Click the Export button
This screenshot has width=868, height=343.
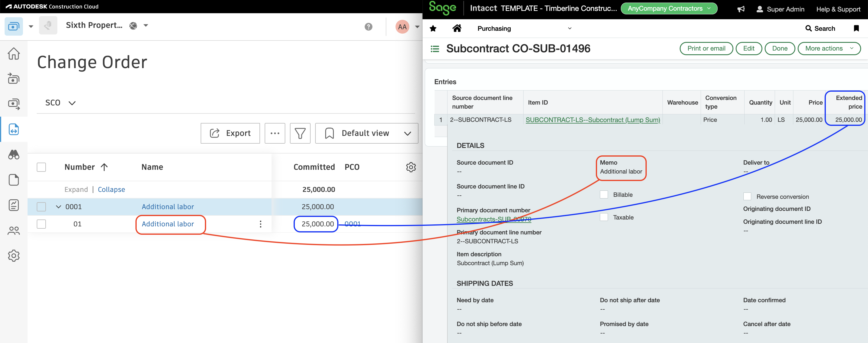230,133
